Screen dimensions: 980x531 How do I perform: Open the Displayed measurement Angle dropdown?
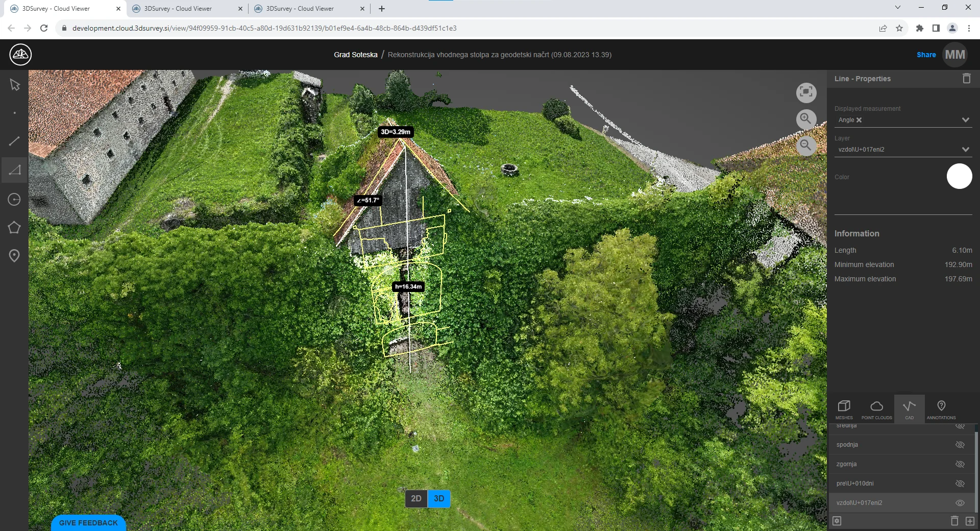965,119
